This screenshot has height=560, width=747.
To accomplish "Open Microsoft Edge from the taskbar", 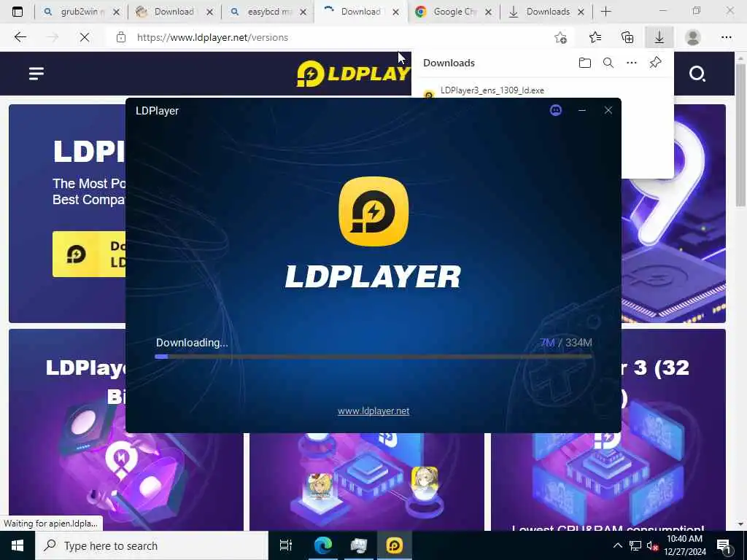I will click(x=323, y=545).
